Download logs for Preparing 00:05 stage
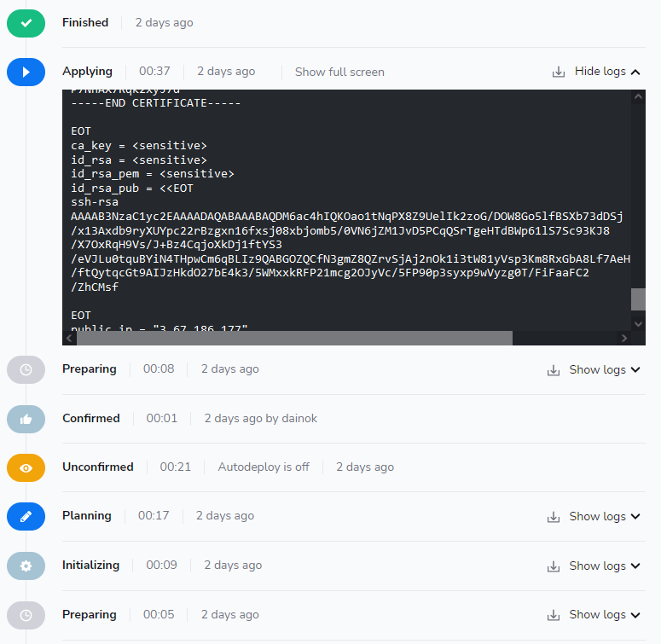The image size is (661, 644). pyautogui.click(x=554, y=615)
